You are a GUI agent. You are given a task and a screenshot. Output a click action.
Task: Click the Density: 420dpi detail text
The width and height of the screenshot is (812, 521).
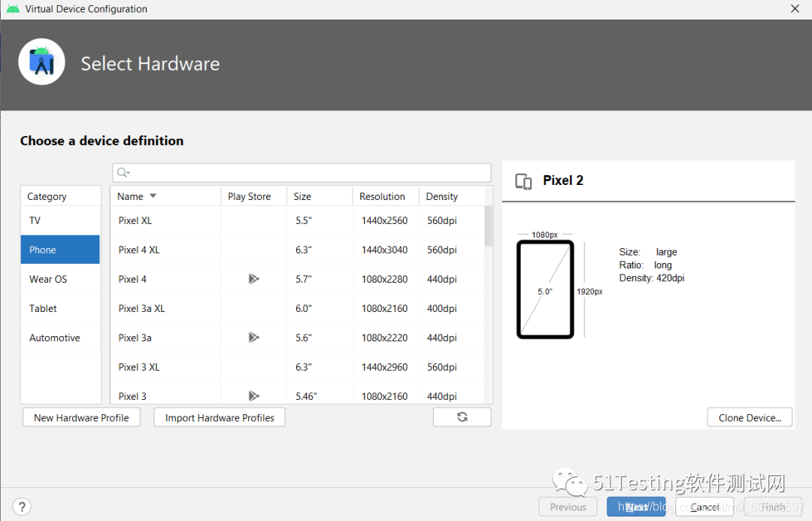click(651, 278)
